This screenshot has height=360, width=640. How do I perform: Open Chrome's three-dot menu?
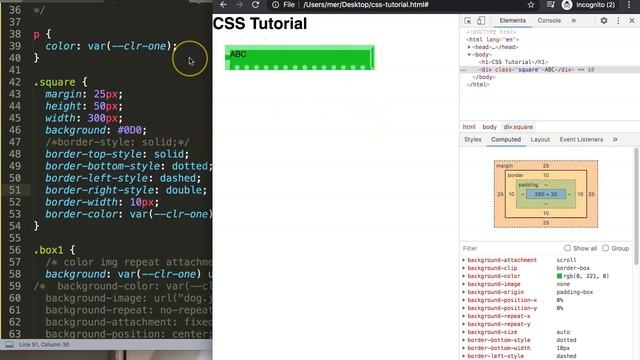click(x=629, y=4)
